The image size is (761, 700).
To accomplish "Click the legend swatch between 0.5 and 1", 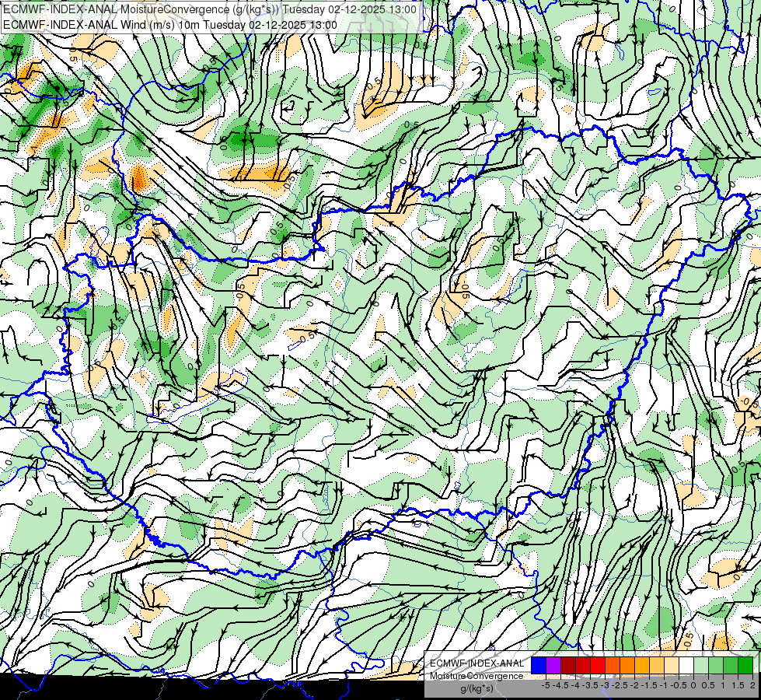I will tap(716, 665).
